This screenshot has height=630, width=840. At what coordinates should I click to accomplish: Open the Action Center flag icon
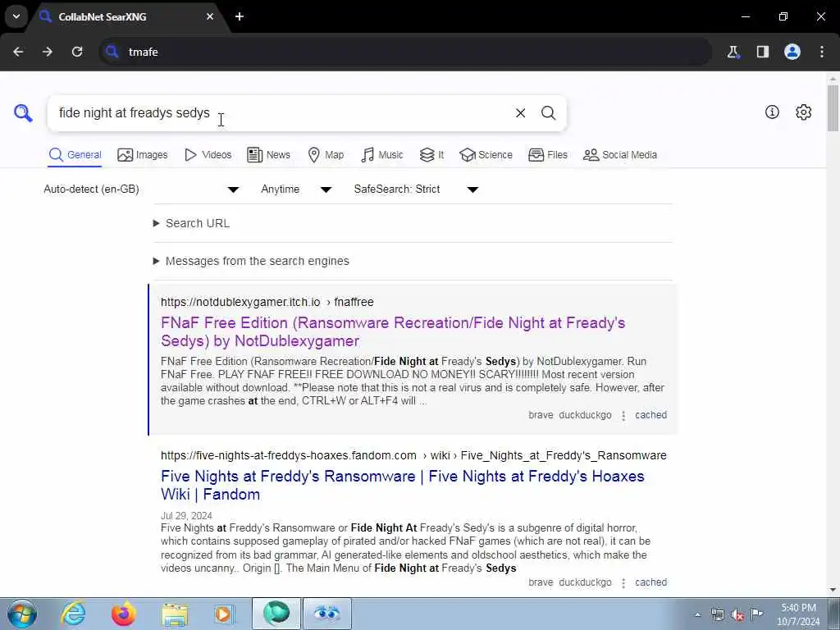757,614
